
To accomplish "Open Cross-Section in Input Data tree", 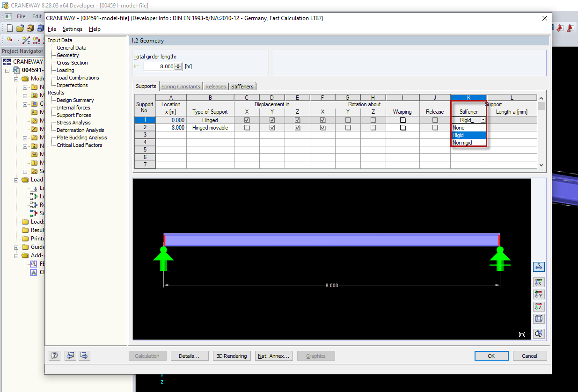I will point(72,63).
